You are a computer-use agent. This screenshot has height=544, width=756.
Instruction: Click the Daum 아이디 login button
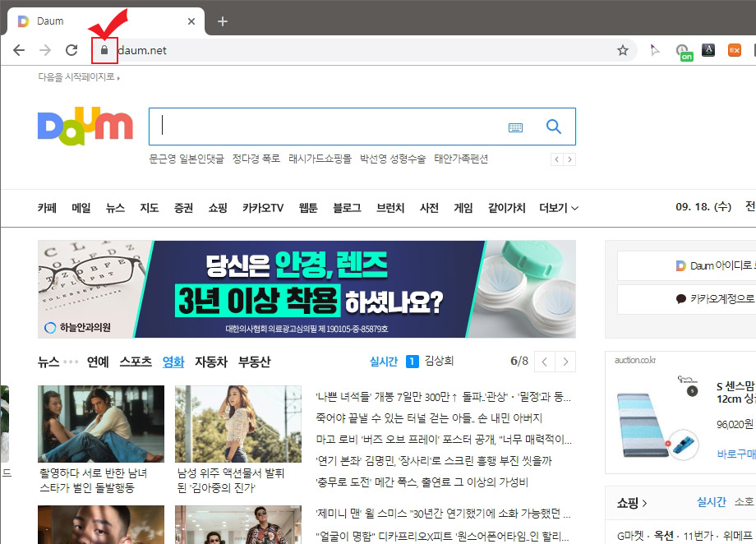[687, 265]
